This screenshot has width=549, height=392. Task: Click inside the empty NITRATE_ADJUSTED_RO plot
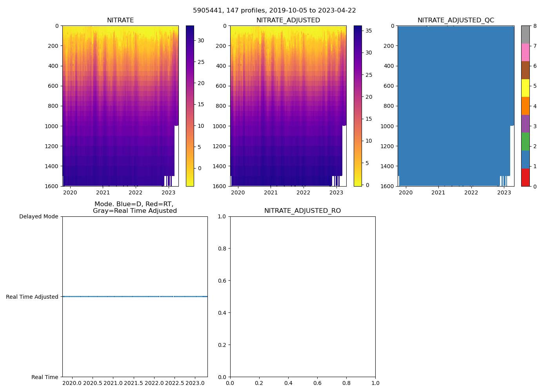pos(302,297)
